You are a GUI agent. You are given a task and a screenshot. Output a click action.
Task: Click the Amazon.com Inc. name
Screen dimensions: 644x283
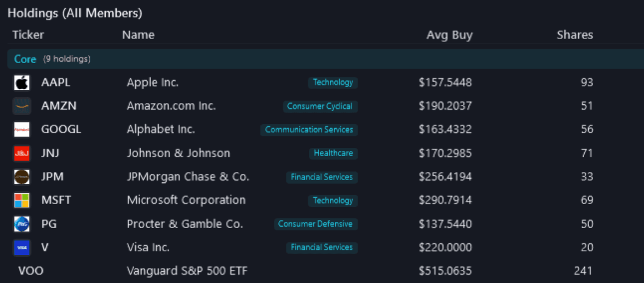pyautogui.click(x=171, y=106)
